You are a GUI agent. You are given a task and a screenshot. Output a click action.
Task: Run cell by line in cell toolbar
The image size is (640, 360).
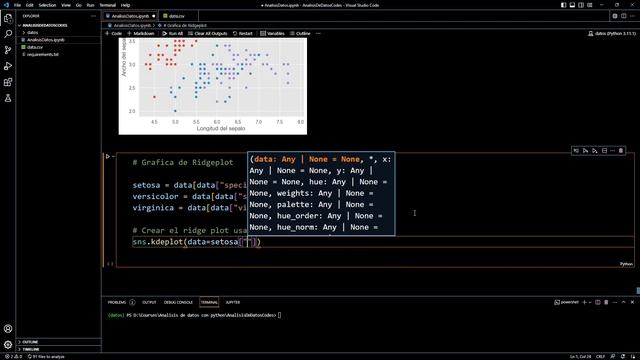(576, 151)
